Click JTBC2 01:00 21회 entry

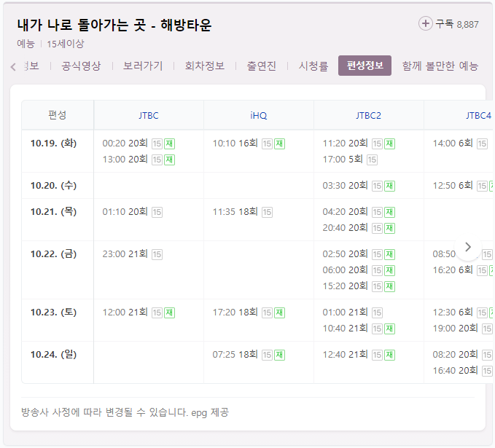345,312
